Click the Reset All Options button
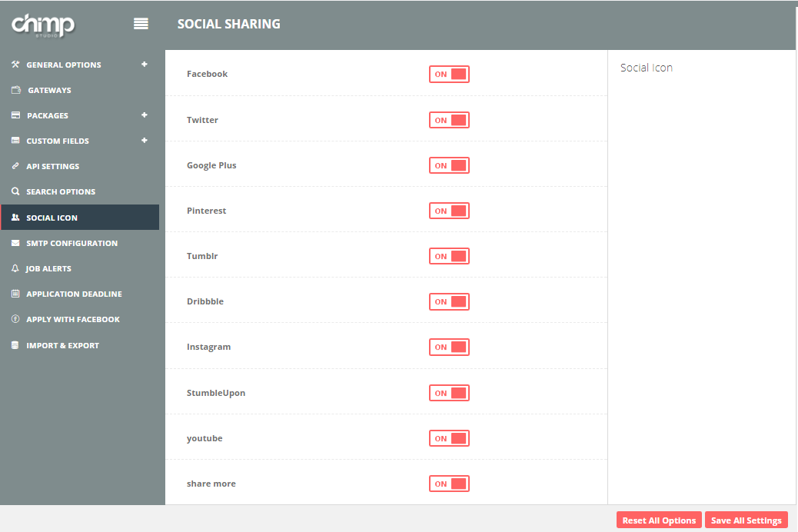Viewport: 798px width, 532px height. tap(659, 520)
